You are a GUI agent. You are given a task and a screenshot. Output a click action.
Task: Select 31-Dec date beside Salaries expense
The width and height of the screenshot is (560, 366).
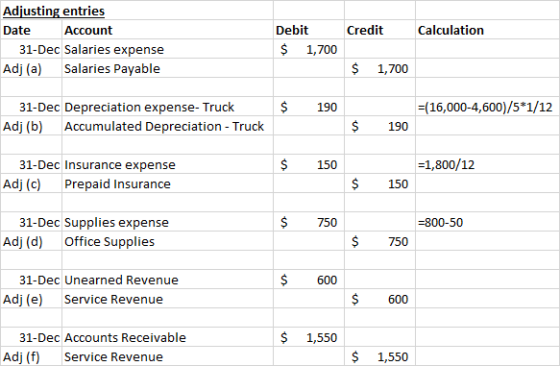coord(31,49)
